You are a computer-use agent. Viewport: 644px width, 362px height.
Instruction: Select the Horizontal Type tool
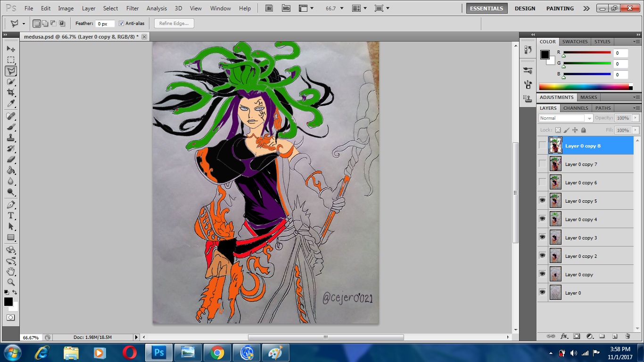(x=11, y=215)
